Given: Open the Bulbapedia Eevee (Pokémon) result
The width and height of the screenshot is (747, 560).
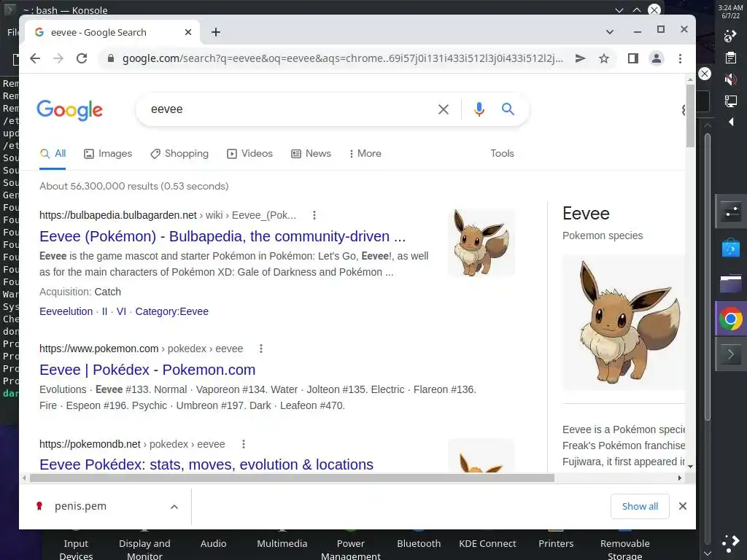Looking at the screenshot, I should tap(222, 236).
